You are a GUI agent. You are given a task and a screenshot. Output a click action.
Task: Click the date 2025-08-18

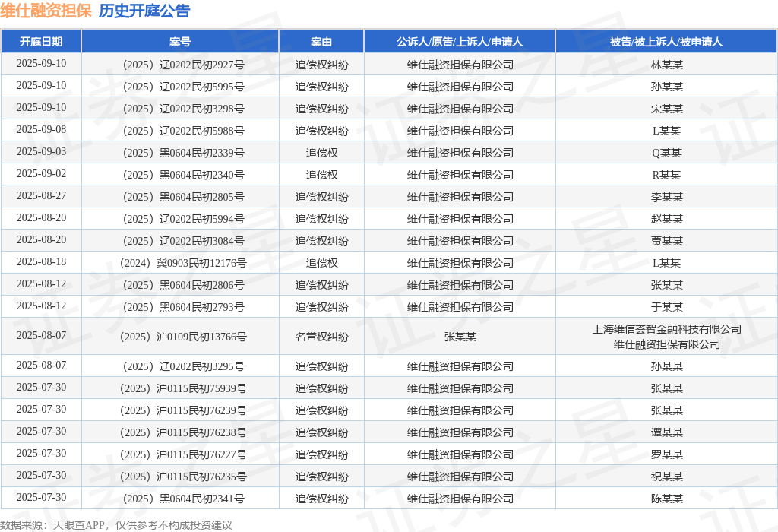(x=41, y=262)
